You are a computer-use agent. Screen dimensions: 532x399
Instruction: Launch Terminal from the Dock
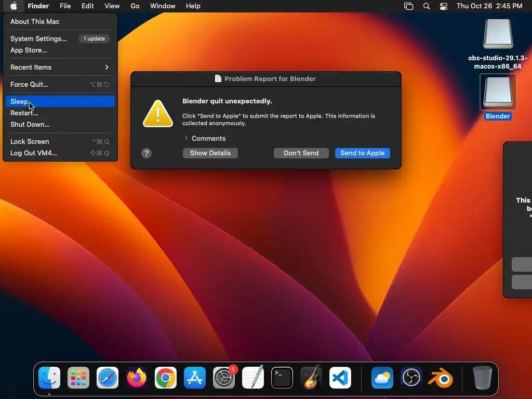pyautogui.click(x=282, y=378)
